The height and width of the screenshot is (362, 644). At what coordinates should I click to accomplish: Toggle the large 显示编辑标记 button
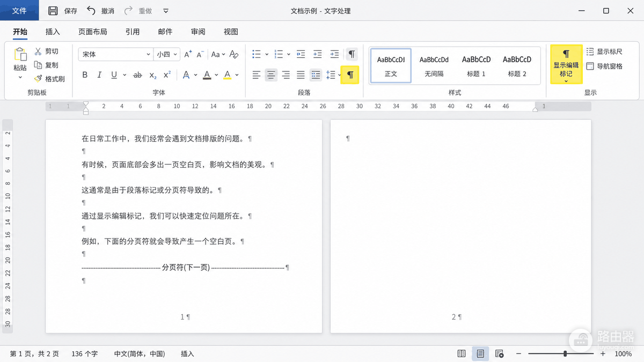coord(566,65)
